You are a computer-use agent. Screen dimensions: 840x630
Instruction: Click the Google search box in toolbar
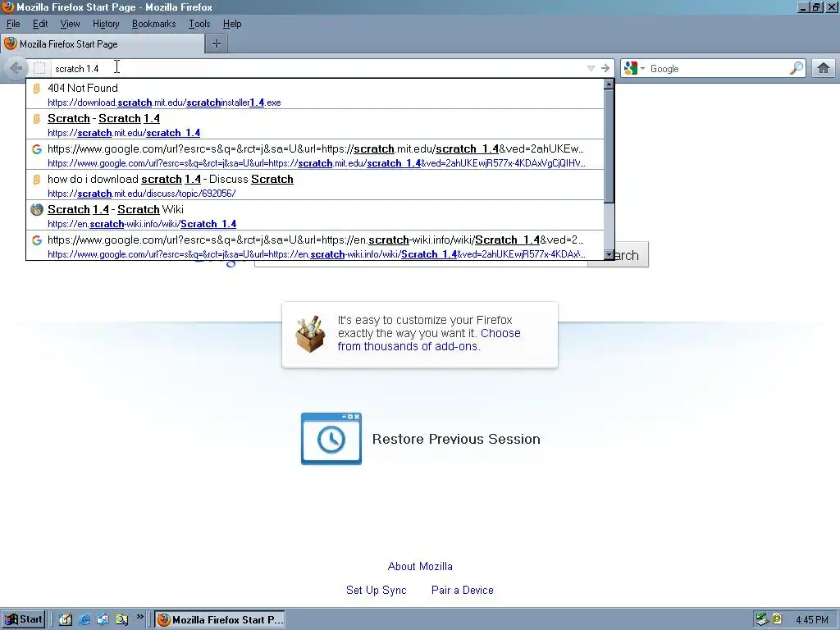pos(718,68)
